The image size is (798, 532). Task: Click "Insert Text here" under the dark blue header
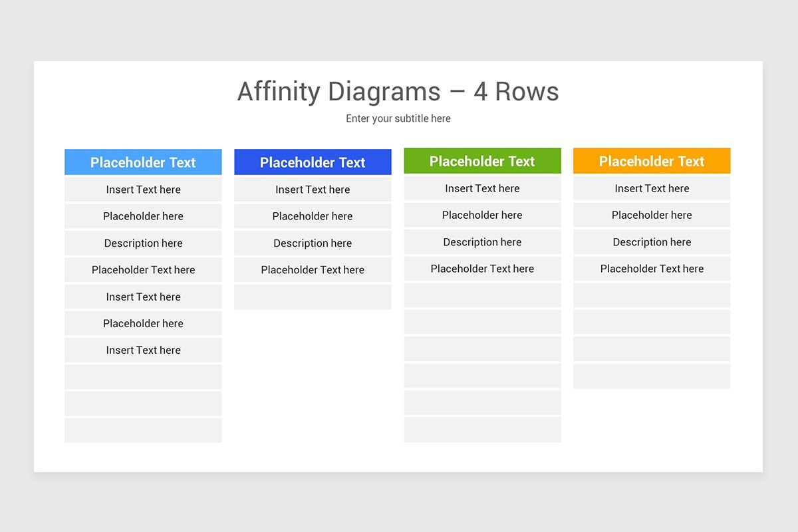pyautogui.click(x=313, y=190)
